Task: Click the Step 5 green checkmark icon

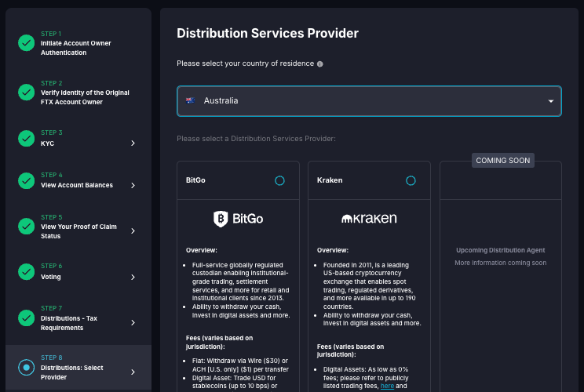Action: coord(27,226)
